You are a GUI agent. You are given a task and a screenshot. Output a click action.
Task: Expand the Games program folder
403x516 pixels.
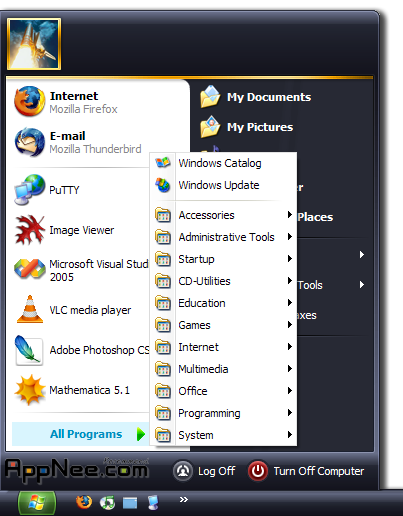223,325
